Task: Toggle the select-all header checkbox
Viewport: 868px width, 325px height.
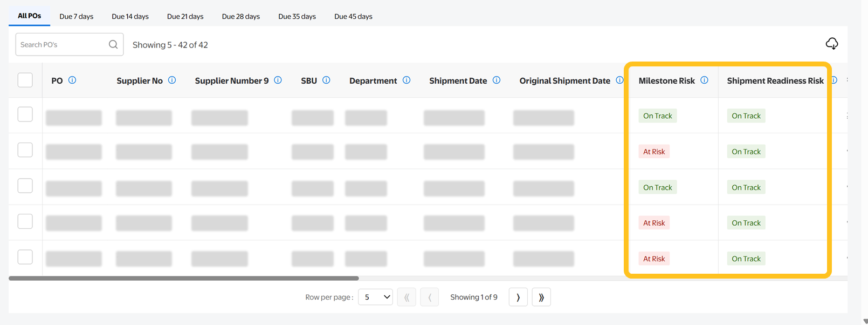Action: coord(25,80)
